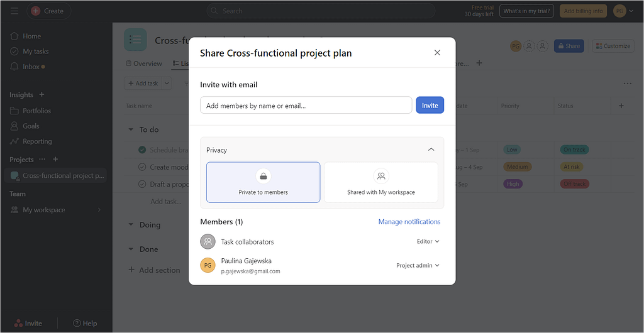The width and height of the screenshot is (644, 333).
Task: Expand My workspace team arrow
Action: (x=99, y=210)
